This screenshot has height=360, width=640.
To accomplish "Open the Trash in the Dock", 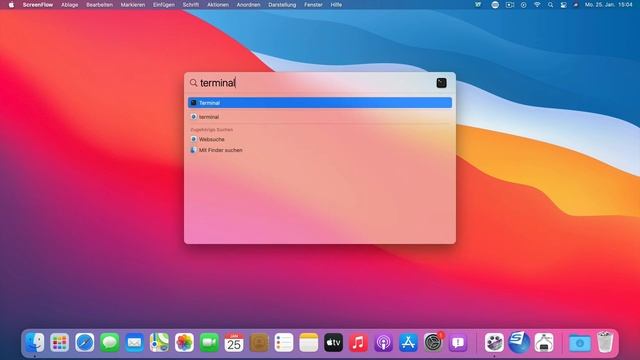I will pyautogui.click(x=604, y=342).
